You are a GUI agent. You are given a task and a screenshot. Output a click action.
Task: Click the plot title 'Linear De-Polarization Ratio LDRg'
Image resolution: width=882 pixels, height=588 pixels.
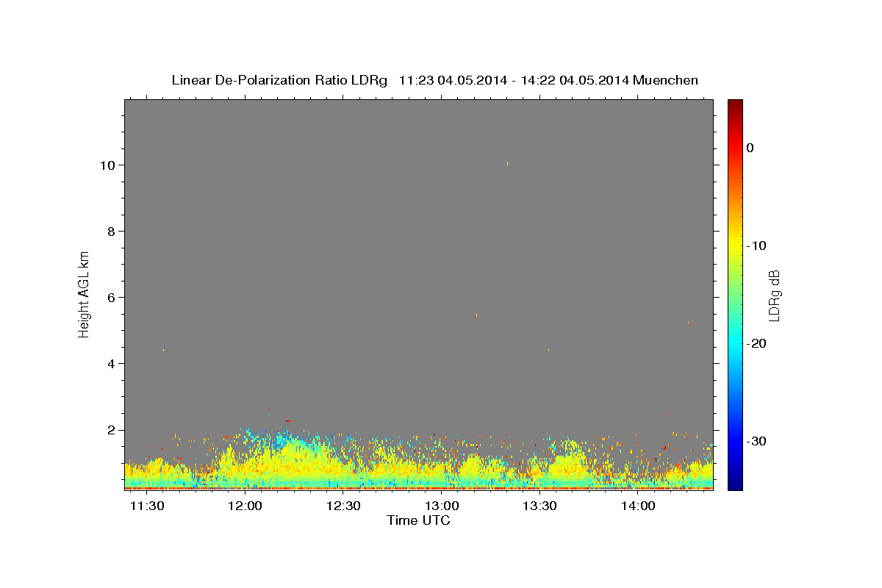[x=279, y=80]
